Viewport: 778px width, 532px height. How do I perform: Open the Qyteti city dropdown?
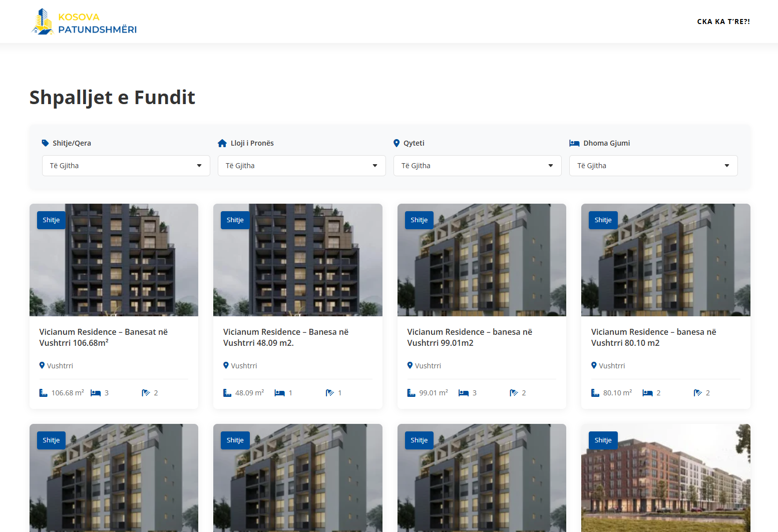[x=477, y=166]
